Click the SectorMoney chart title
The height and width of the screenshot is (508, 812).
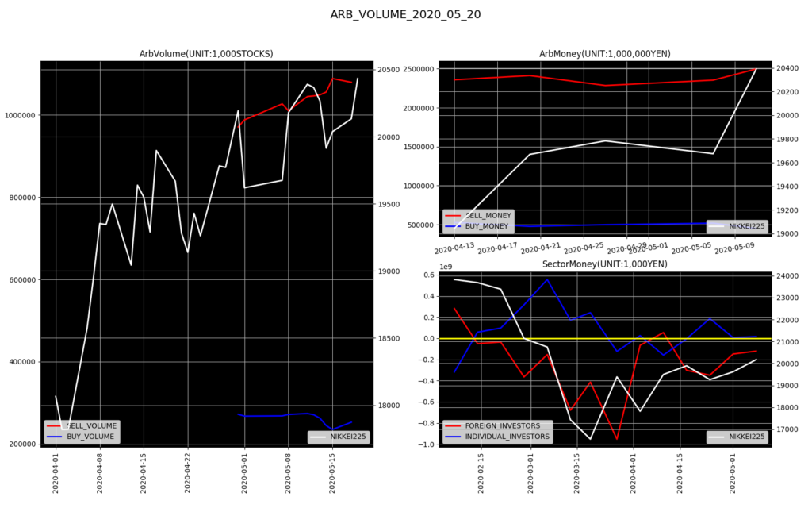coord(604,264)
